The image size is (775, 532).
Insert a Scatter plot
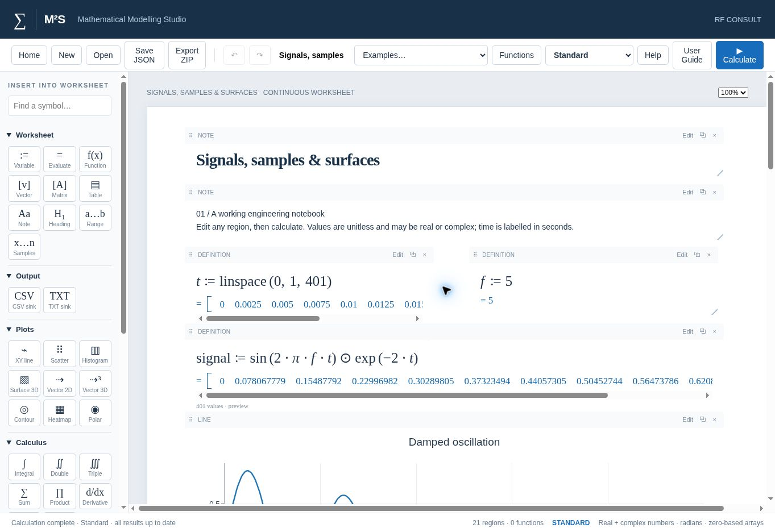(60, 354)
